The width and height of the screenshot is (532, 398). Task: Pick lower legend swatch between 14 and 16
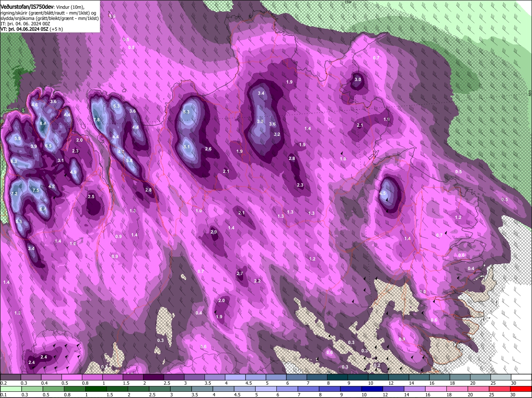tap(415, 388)
